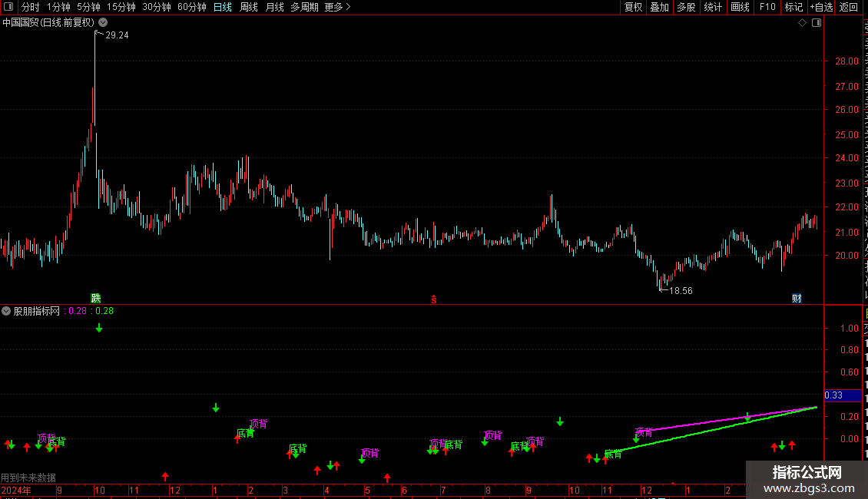
Task: Expand the 更多 periods menu
Action: pos(338,7)
